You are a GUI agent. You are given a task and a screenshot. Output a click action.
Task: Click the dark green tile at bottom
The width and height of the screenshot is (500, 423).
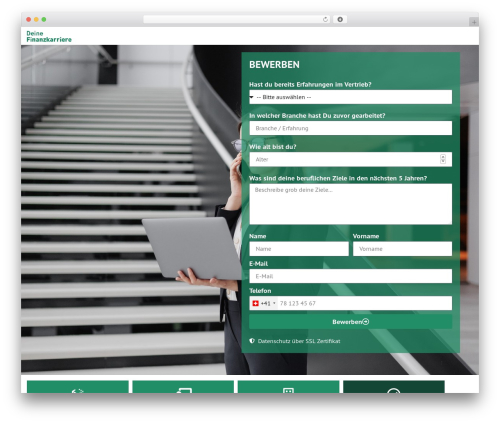click(x=394, y=387)
